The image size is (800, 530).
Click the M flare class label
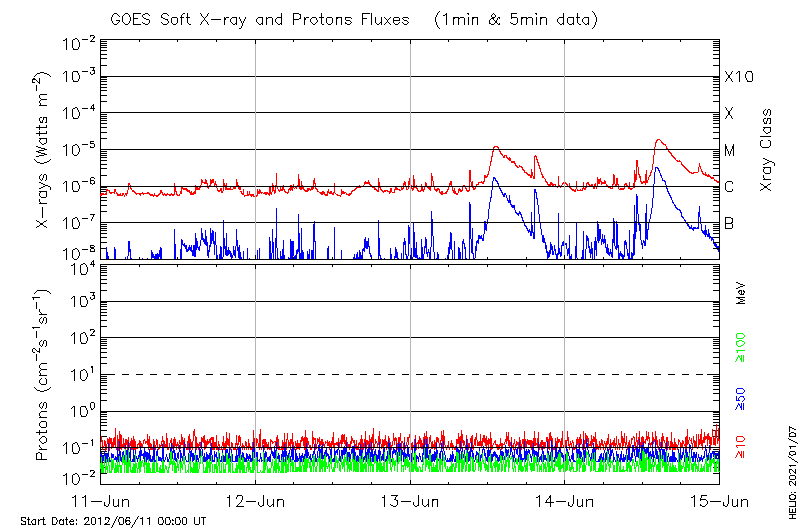pos(730,151)
